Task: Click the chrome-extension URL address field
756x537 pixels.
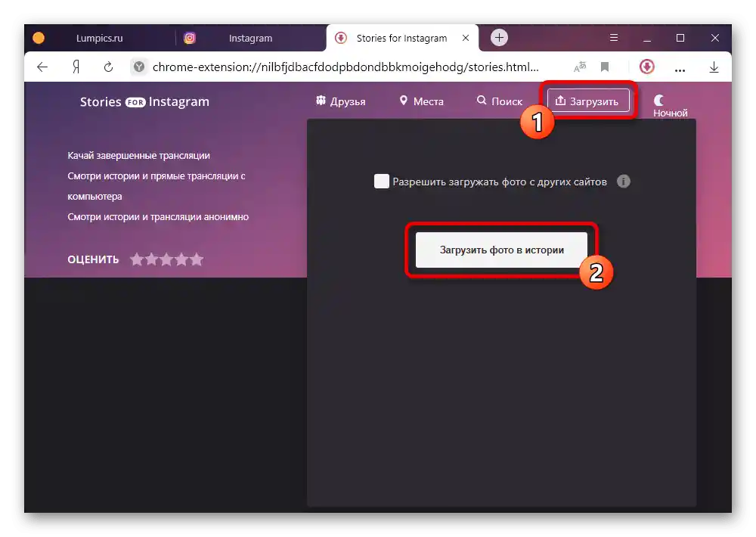Action: pyautogui.click(x=345, y=67)
